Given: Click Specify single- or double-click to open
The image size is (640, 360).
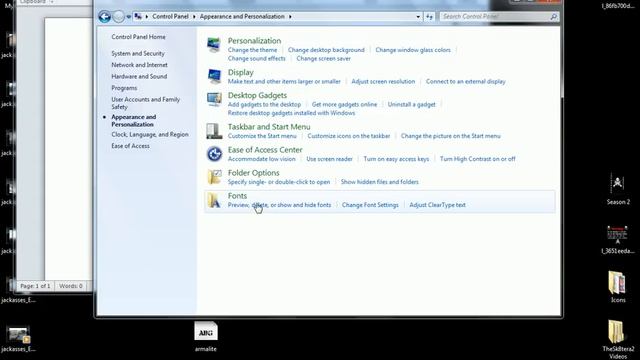Looking at the screenshot, I should coord(279,182).
